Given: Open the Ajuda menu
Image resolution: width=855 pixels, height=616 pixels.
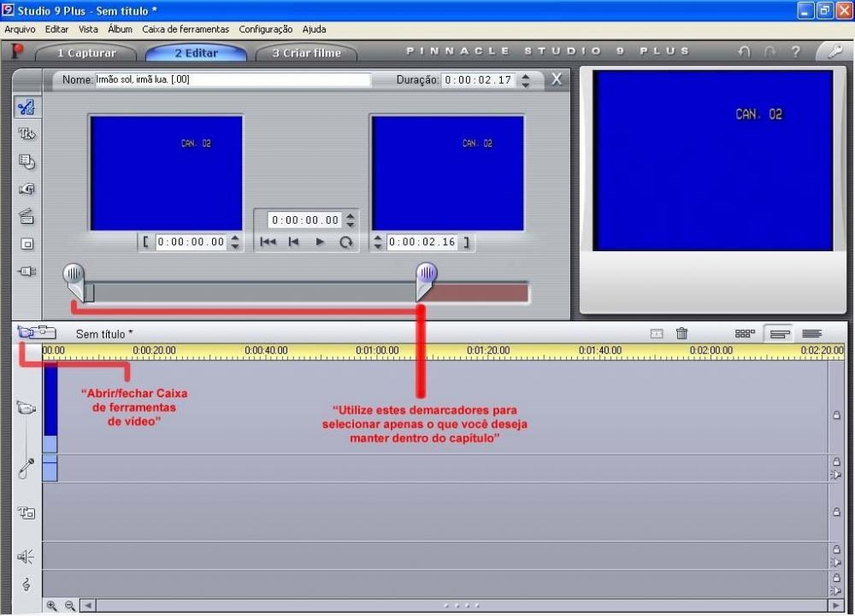Looking at the screenshot, I should [x=314, y=29].
